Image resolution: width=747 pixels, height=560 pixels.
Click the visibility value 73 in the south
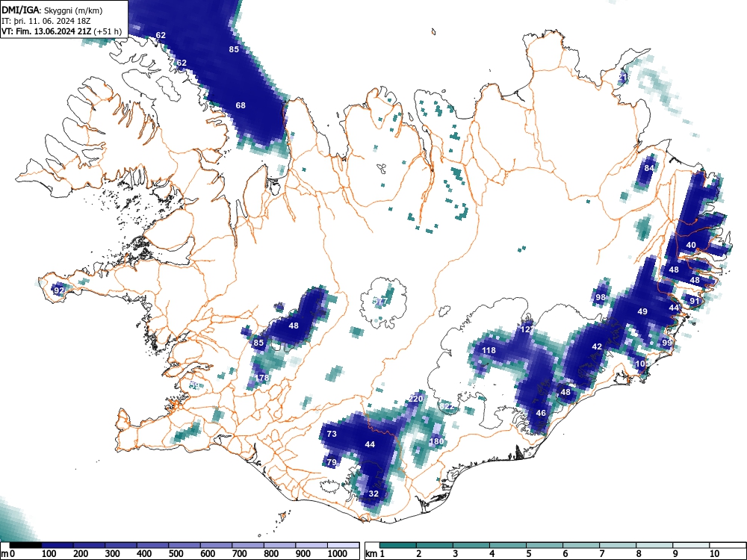tap(332, 434)
